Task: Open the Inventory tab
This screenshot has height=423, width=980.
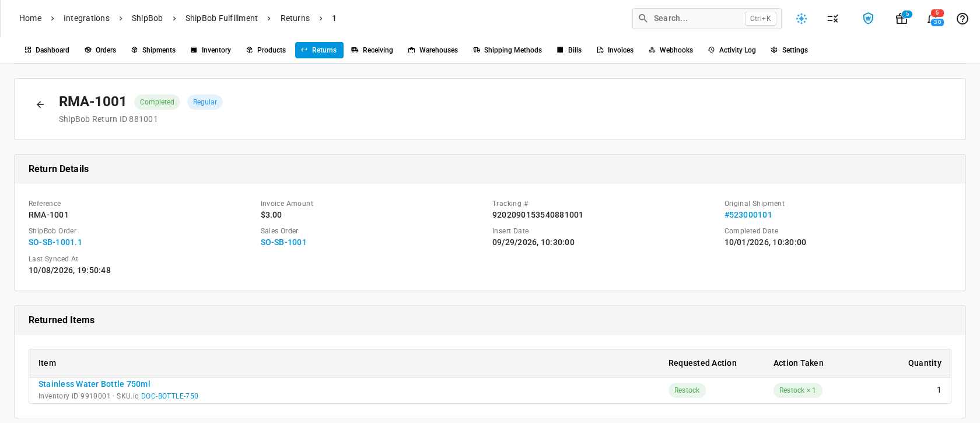Action: (x=211, y=50)
